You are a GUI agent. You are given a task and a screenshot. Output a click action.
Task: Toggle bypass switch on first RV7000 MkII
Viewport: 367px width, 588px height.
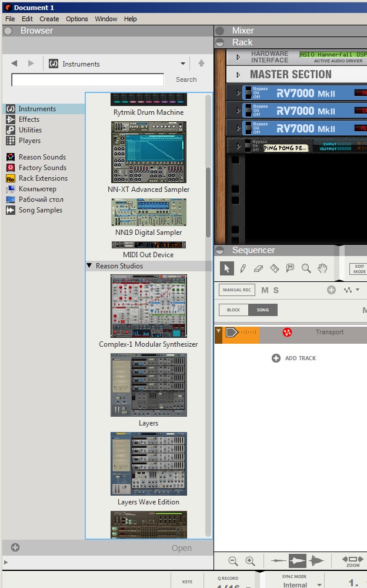click(x=248, y=92)
